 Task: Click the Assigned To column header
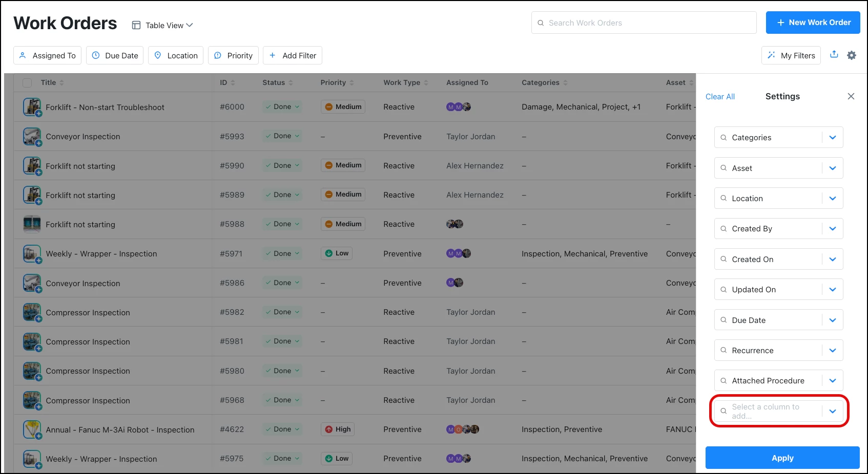(467, 82)
